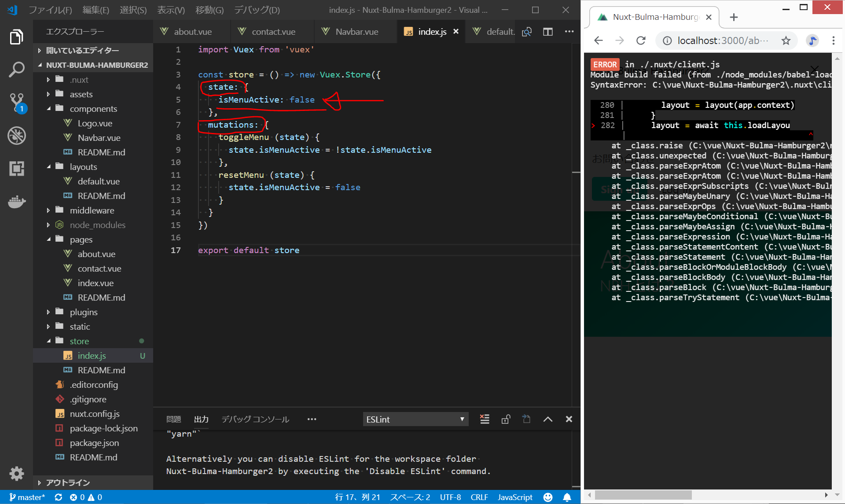Viewport: 845px width, 504px height.
Task: Expand the middleware folder
Action: coord(92,210)
